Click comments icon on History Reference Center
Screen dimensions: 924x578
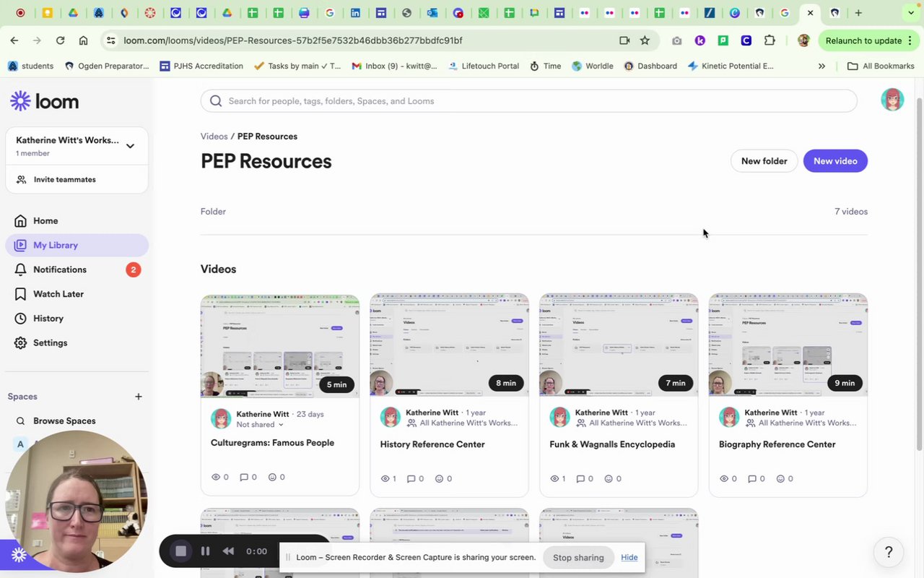tap(411, 479)
